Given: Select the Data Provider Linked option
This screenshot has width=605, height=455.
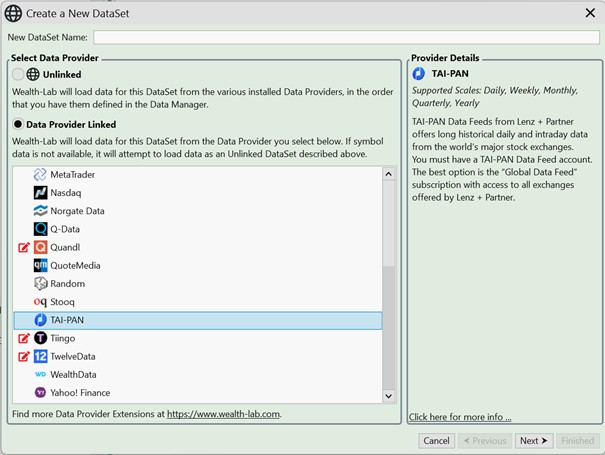Looking at the screenshot, I should click(18, 124).
